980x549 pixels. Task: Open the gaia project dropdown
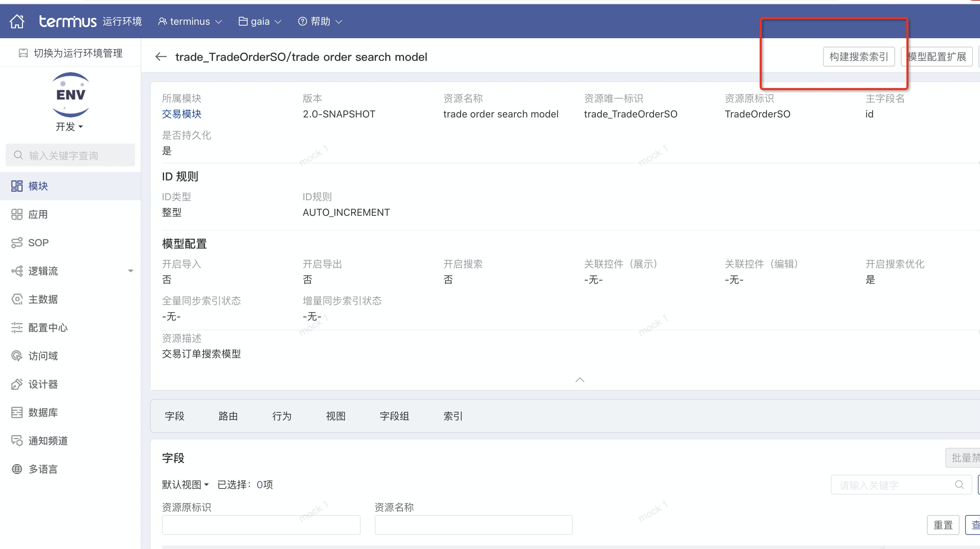(x=260, y=21)
